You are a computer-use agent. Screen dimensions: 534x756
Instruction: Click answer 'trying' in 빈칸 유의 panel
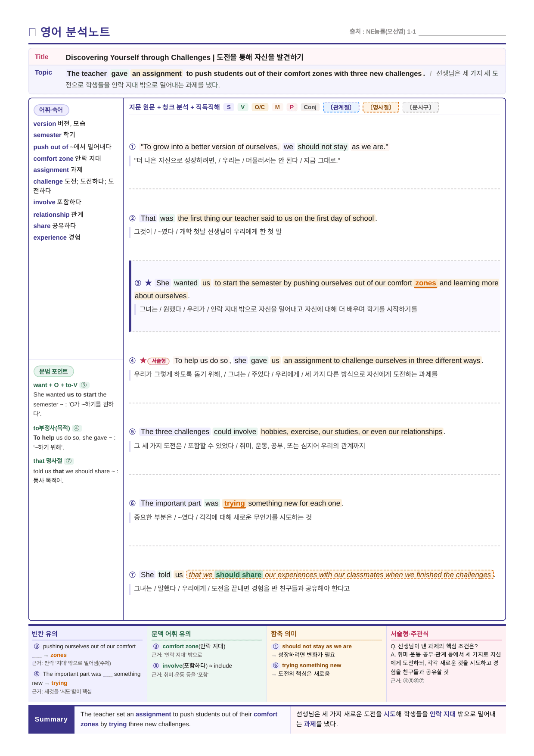click(x=59, y=683)
